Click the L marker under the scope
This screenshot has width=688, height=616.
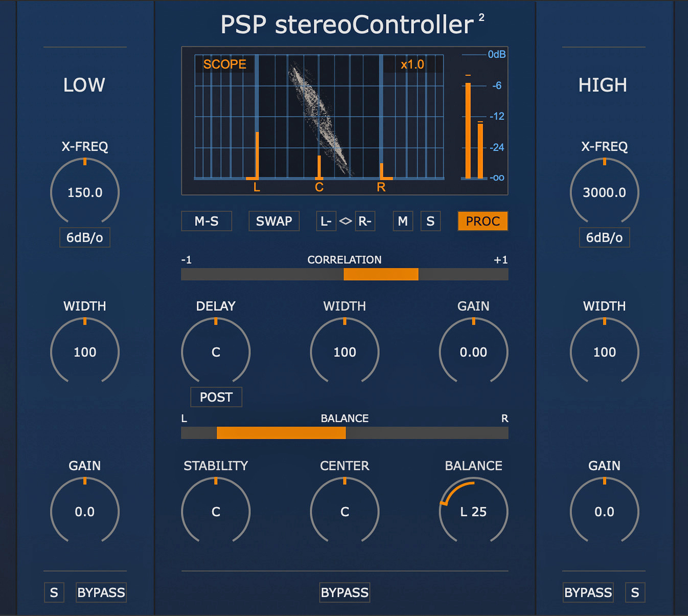(257, 187)
